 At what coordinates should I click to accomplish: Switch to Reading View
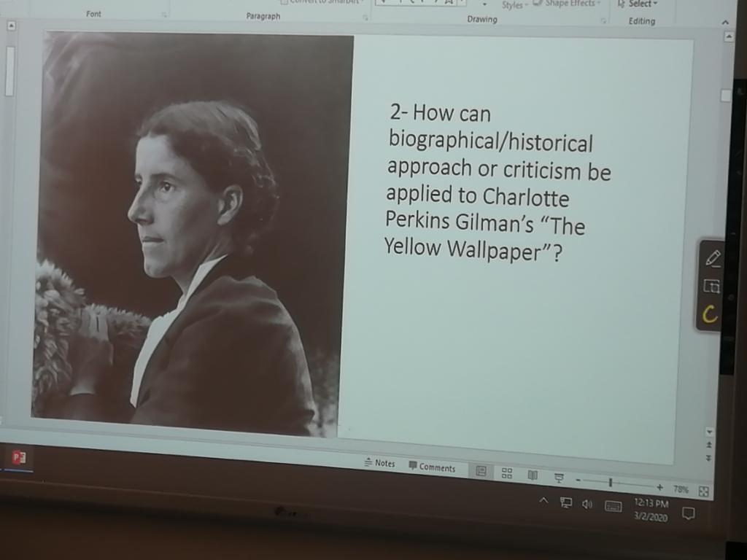(533, 475)
